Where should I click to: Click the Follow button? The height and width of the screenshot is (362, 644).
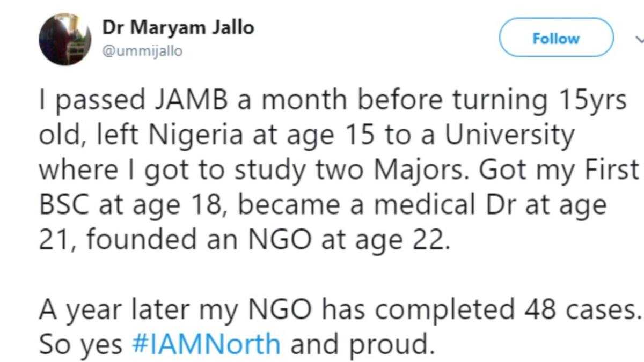pyautogui.click(x=556, y=39)
